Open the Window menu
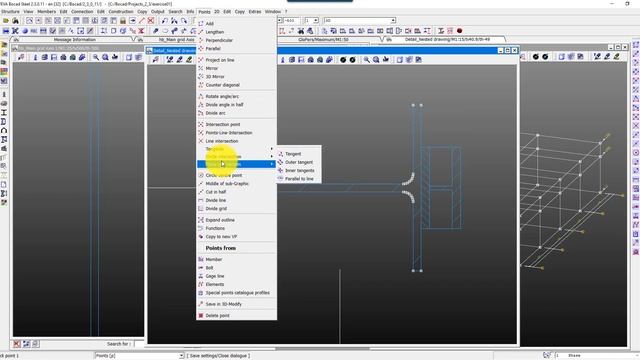The image size is (640, 360). click(273, 11)
